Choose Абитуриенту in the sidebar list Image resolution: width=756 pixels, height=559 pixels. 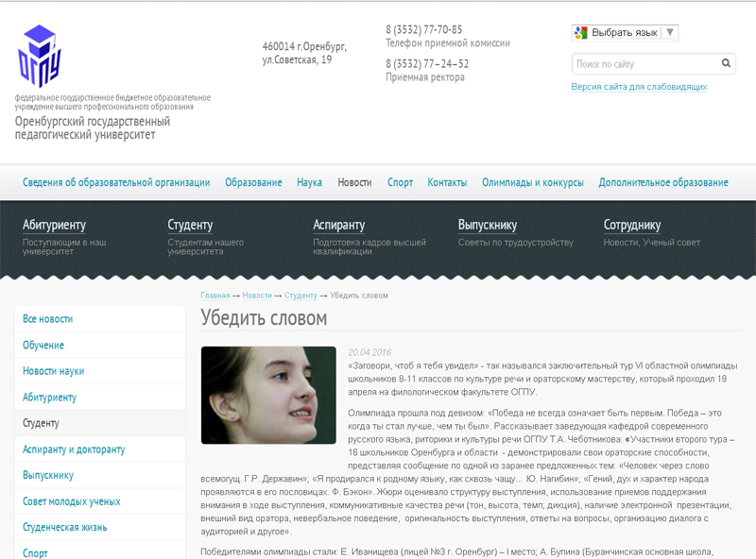(x=100, y=398)
